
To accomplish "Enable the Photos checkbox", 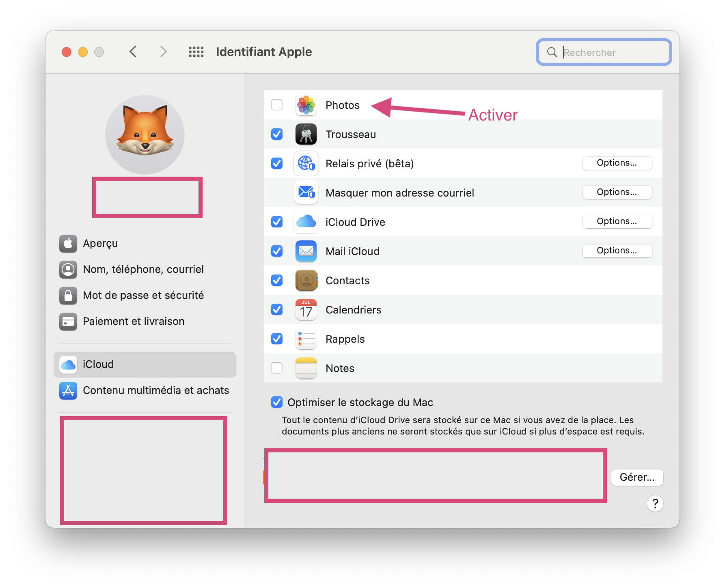I will [x=277, y=105].
